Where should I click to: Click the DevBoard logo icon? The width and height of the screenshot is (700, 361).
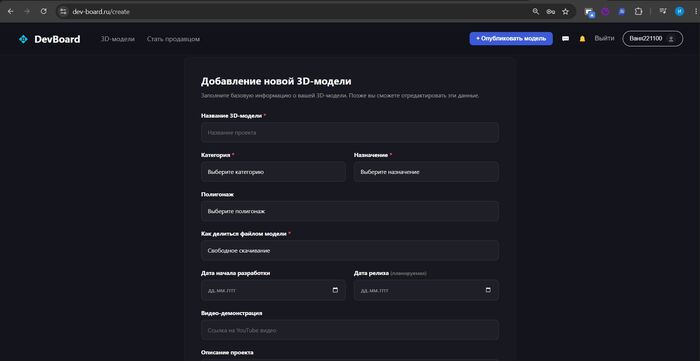23,39
